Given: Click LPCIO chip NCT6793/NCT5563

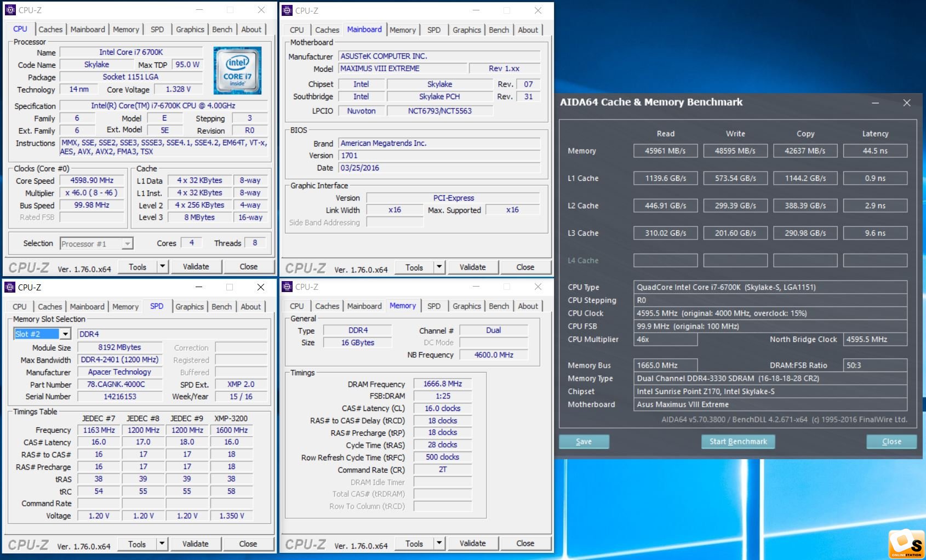Looking at the screenshot, I should 439,111.
